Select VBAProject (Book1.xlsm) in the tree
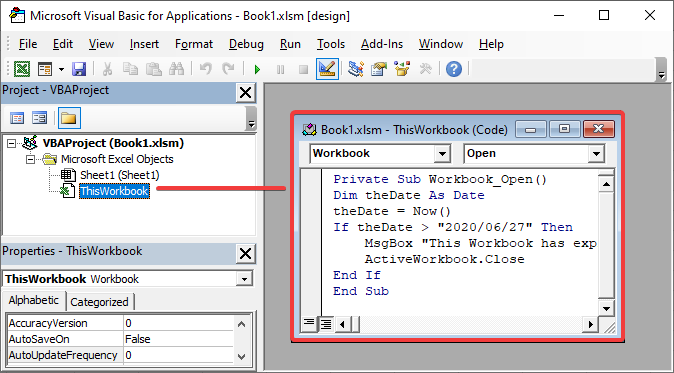674x373 pixels. click(x=113, y=143)
